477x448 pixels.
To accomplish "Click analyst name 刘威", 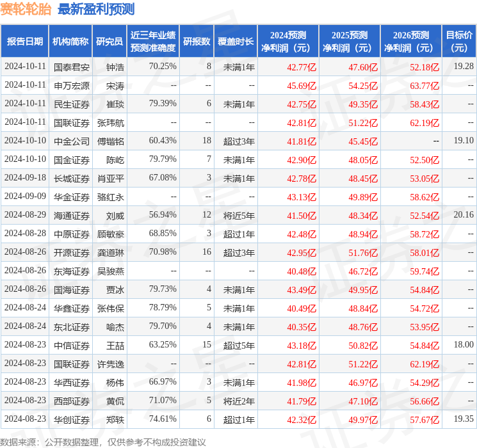I will click(115, 216).
